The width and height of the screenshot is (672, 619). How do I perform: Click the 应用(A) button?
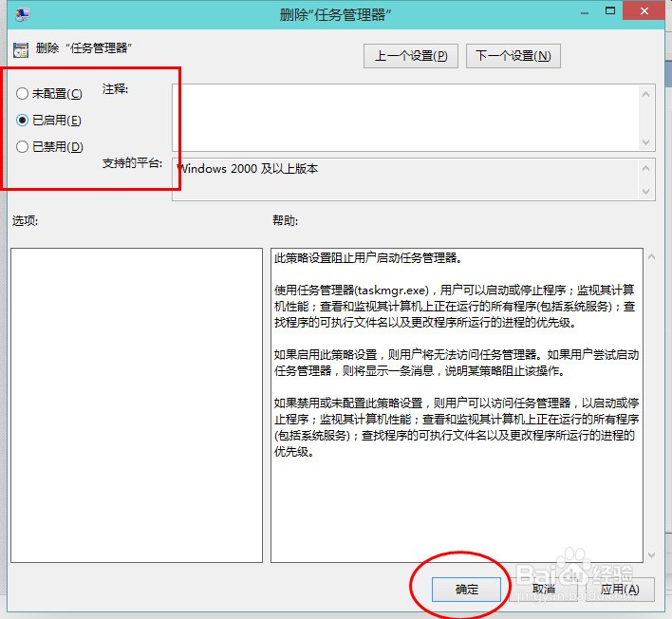click(x=620, y=590)
